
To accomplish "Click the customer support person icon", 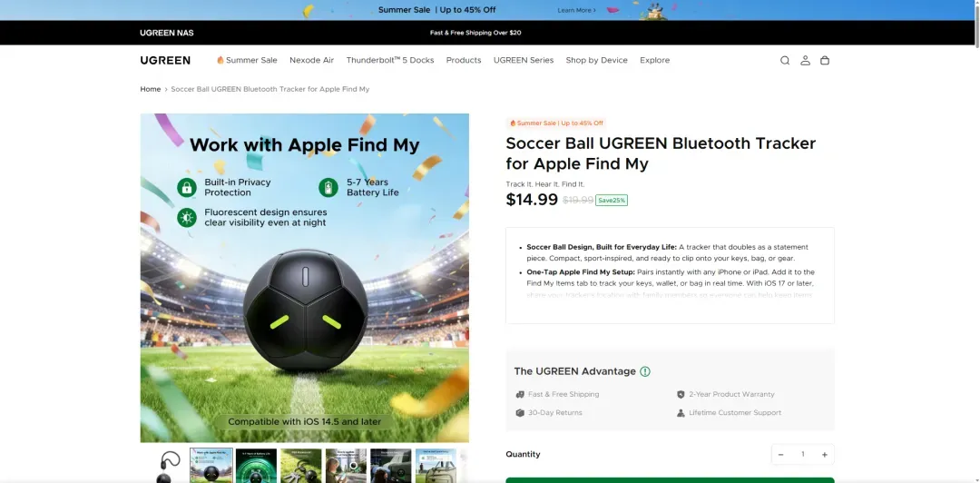I will click(x=681, y=413).
